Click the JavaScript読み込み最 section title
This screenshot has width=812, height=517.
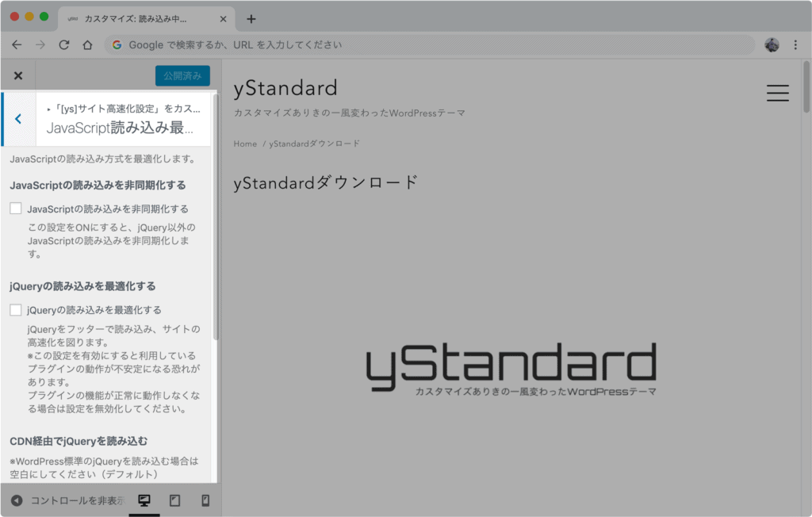tap(120, 128)
